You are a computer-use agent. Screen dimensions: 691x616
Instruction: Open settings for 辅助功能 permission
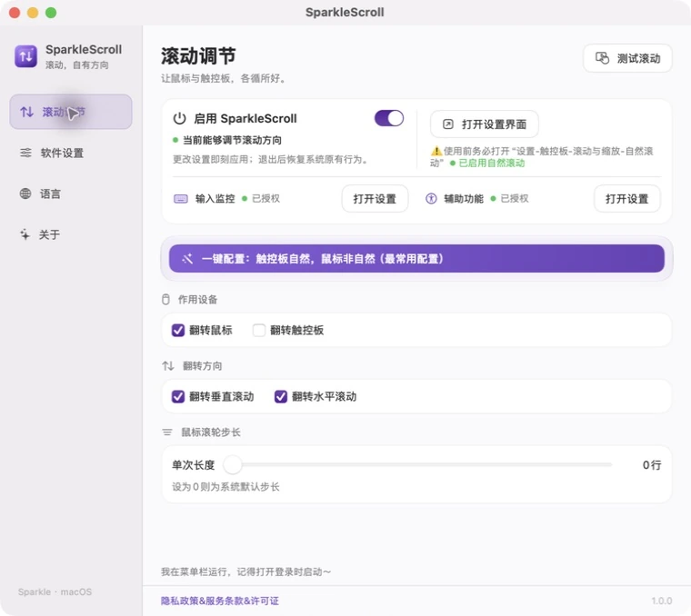pos(626,199)
